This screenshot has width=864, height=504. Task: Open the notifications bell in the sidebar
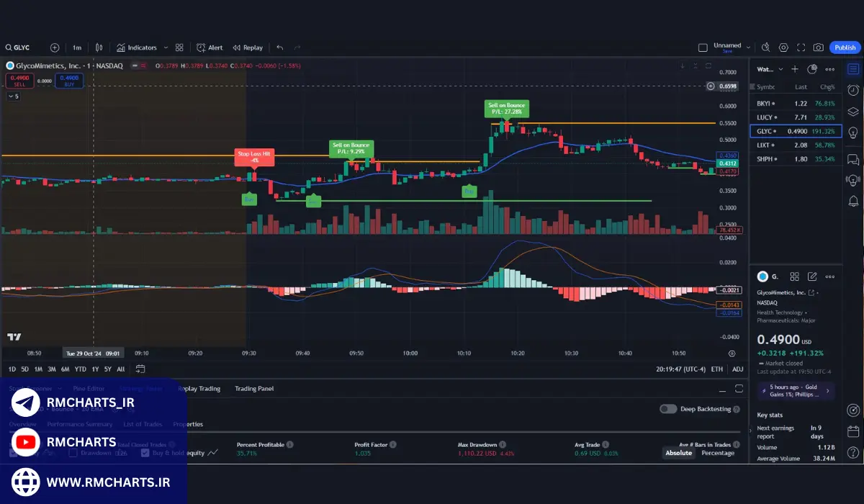tap(853, 201)
